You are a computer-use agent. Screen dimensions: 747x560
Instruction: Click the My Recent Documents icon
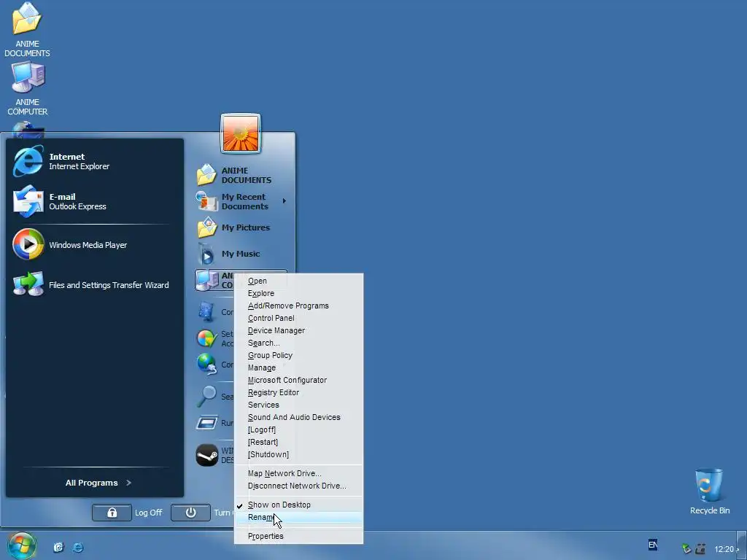(x=206, y=201)
